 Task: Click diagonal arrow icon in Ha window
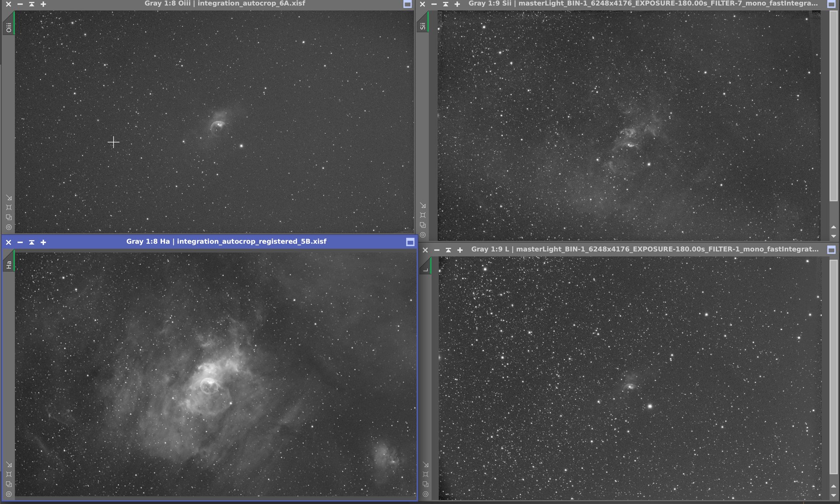click(9, 465)
